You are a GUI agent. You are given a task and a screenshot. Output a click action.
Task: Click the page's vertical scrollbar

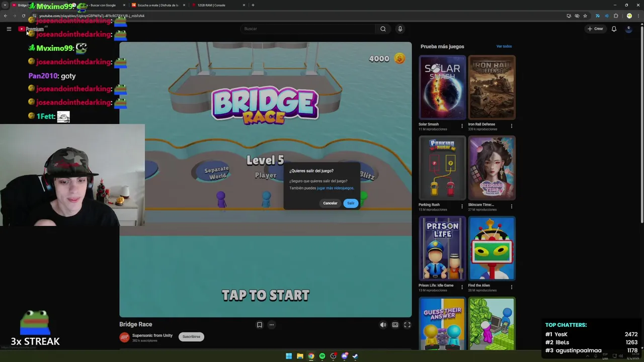point(641,123)
